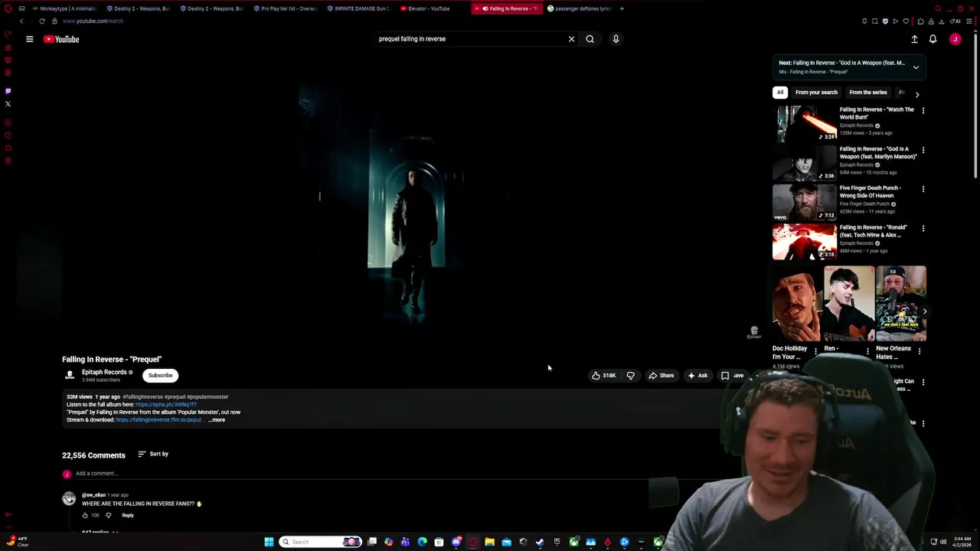Like the comment by @sw_elian
This screenshot has height=551, width=980.
coord(85,515)
